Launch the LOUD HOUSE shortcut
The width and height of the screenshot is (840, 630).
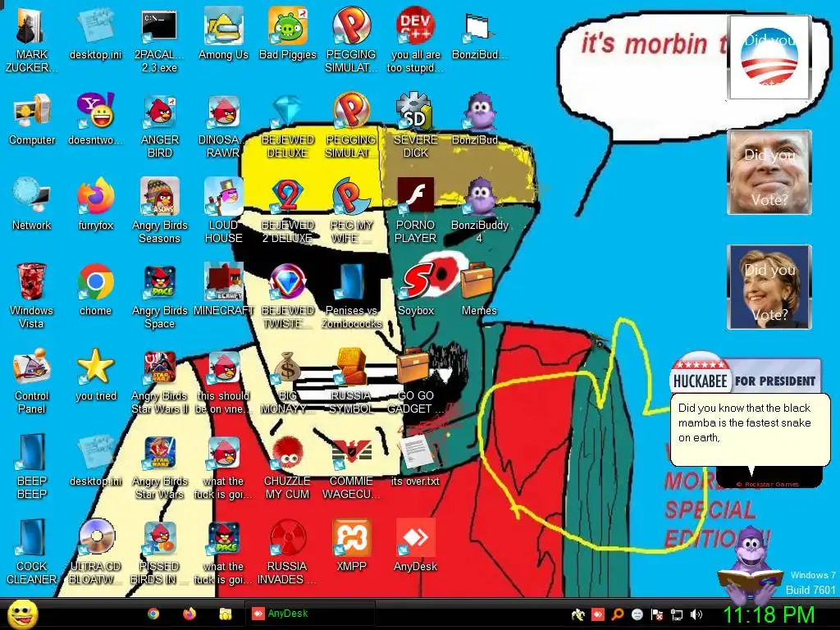click(x=223, y=197)
